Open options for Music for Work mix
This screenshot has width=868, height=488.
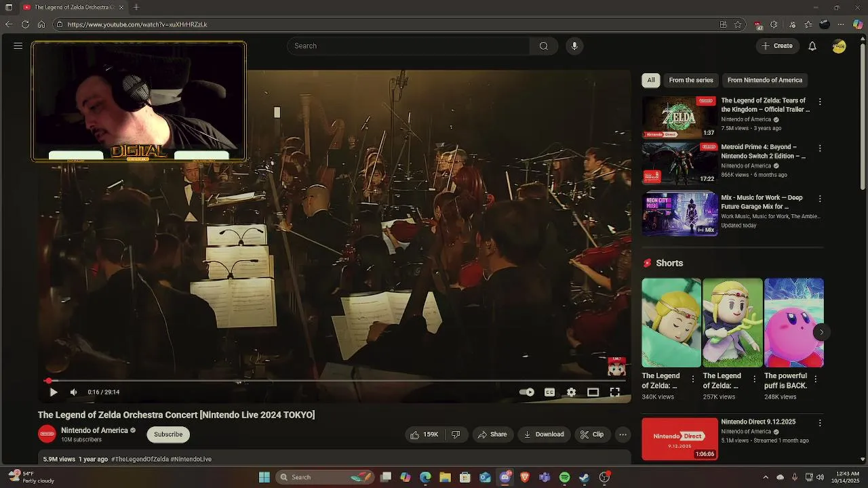[820, 199]
